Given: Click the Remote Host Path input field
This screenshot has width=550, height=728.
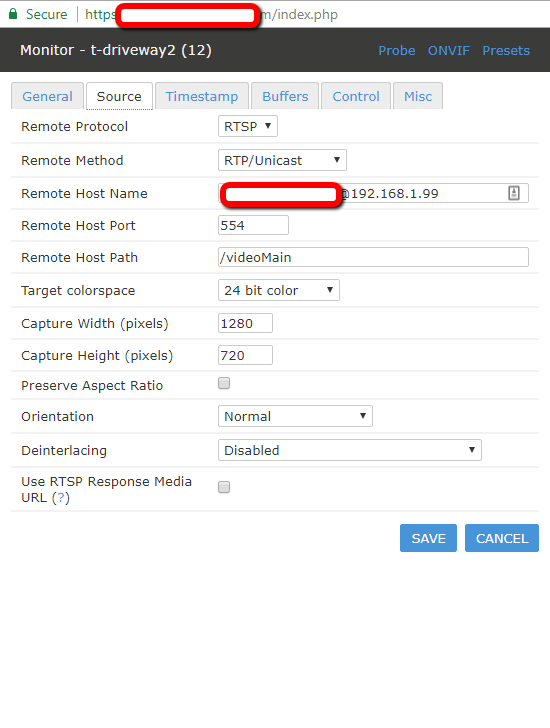Looking at the screenshot, I should tap(373, 257).
